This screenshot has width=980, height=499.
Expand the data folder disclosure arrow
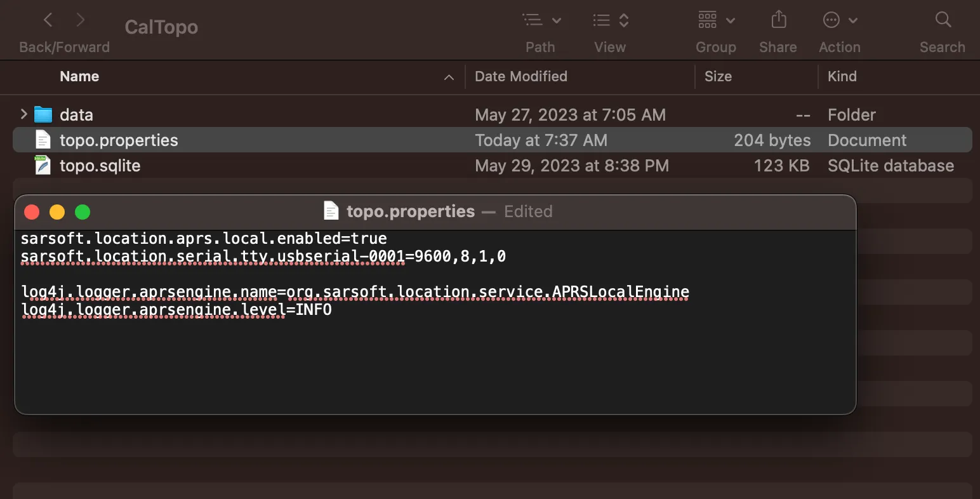click(23, 114)
